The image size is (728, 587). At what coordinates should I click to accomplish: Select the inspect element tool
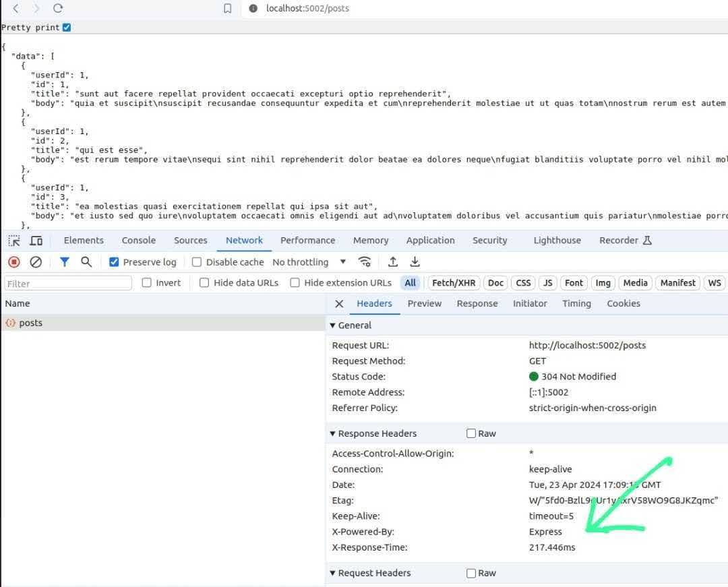click(12, 240)
